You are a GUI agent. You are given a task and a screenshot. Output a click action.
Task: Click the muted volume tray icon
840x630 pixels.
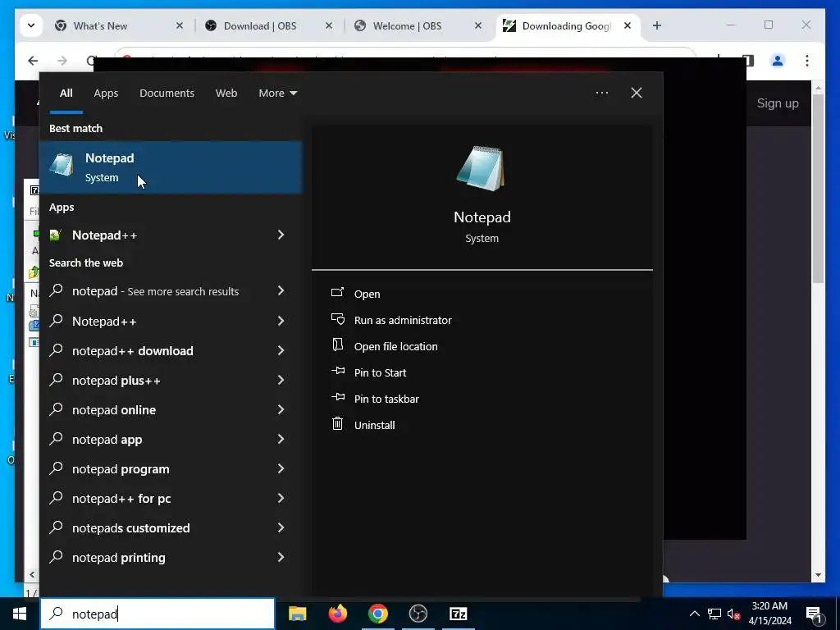[734, 614]
